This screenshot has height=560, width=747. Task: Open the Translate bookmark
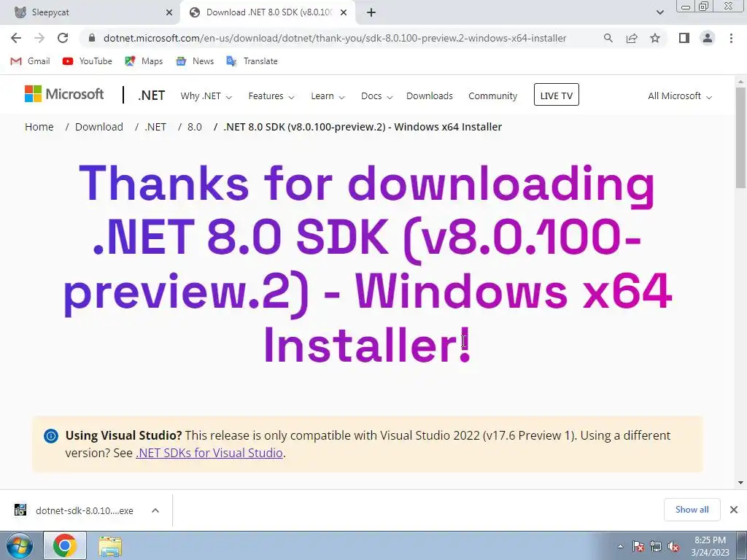252,61
